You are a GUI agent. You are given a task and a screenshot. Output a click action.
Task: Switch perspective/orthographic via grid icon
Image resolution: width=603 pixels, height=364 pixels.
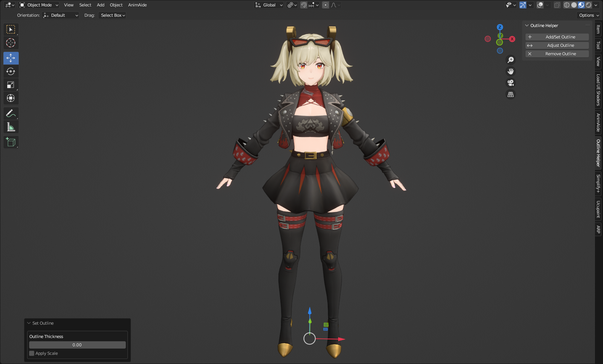tap(511, 94)
